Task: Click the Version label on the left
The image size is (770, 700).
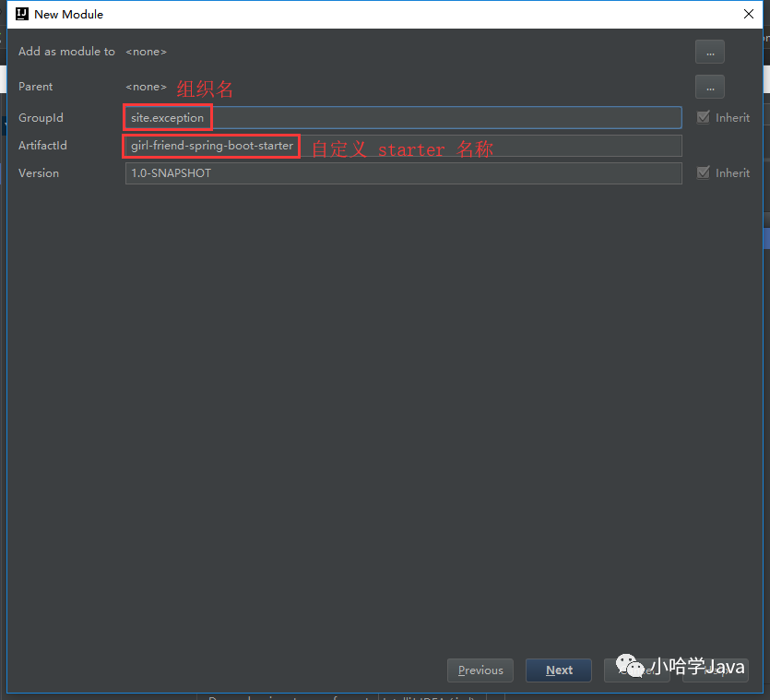Action: click(x=38, y=172)
